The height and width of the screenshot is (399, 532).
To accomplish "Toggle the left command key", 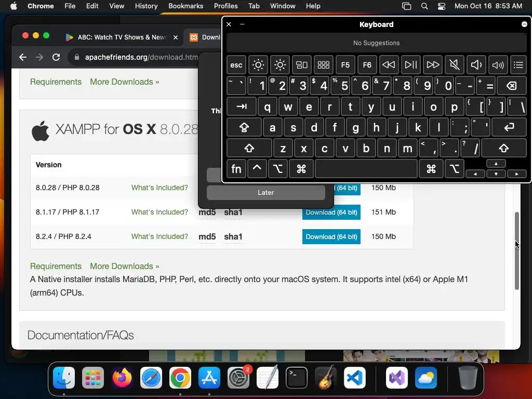I will pyautogui.click(x=301, y=169).
